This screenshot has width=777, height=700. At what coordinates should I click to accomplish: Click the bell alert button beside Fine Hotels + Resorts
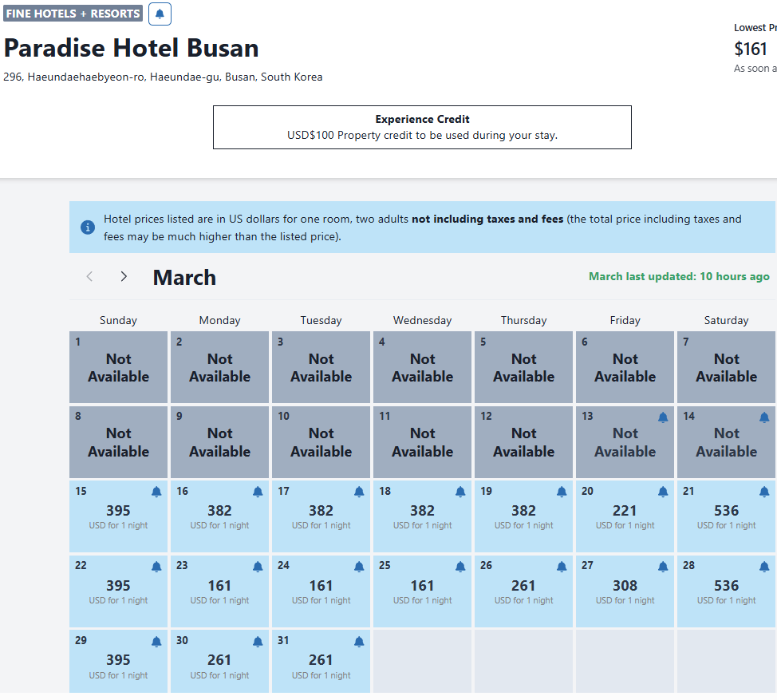[x=160, y=14]
